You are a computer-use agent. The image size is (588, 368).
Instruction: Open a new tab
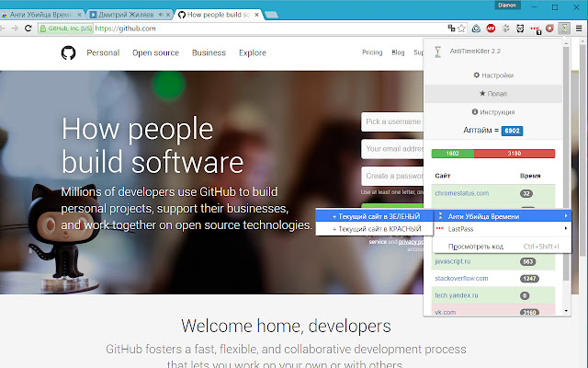pyautogui.click(x=271, y=15)
